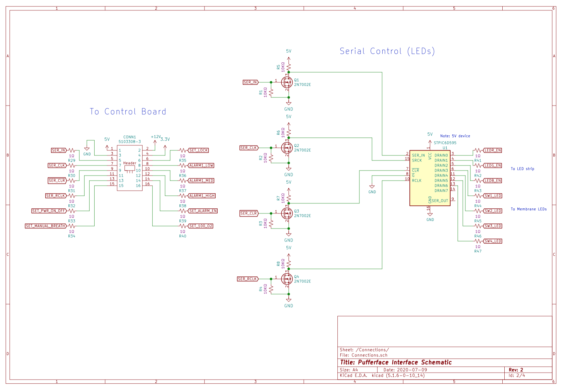
Task: Click the SET_PWR_ON_OFF net label
Action: pyautogui.click(x=49, y=211)
